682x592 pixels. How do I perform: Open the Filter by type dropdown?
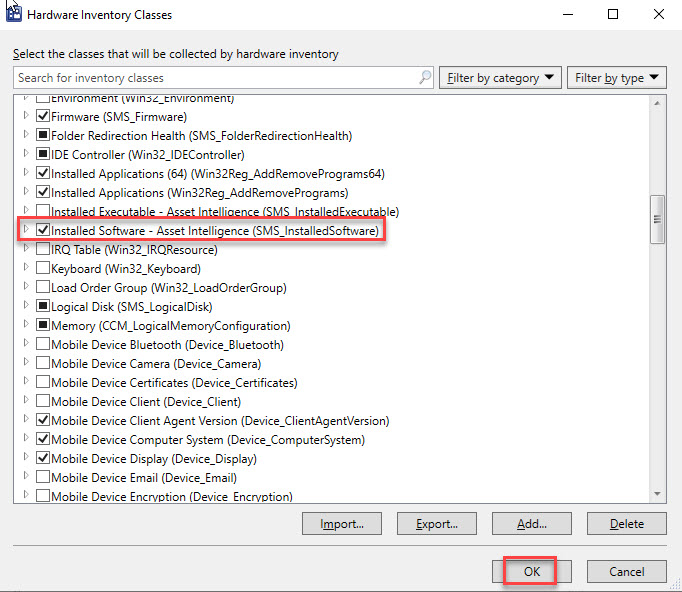click(x=617, y=78)
